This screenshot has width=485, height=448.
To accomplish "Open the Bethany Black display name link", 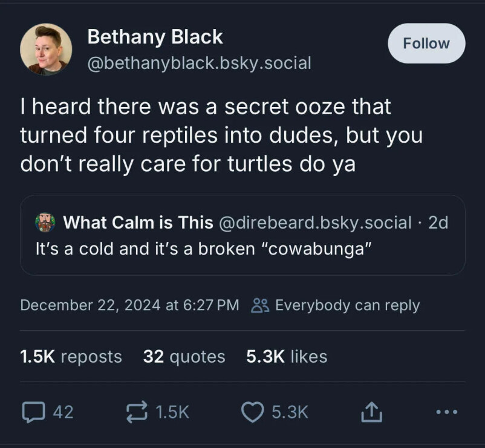I will pyautogui.click(x=155, y=37).
